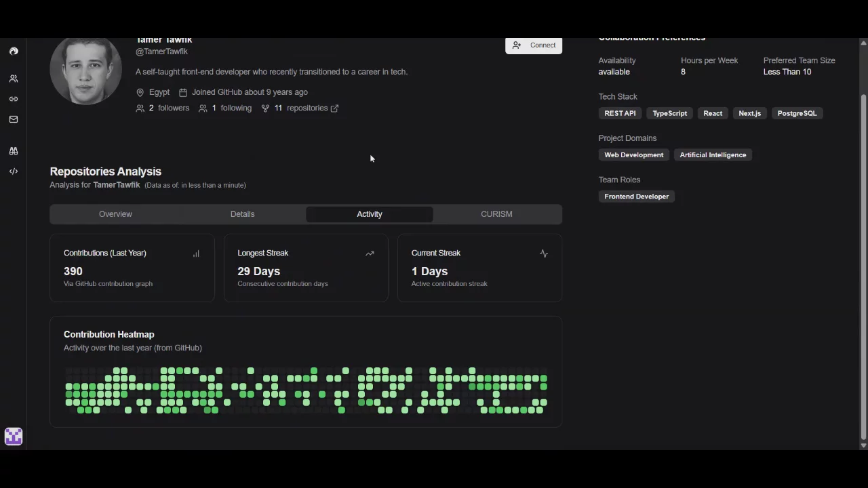The image size is (868, 488).
Task: Click the chain link sidebar icon
Action: [14, 99]
